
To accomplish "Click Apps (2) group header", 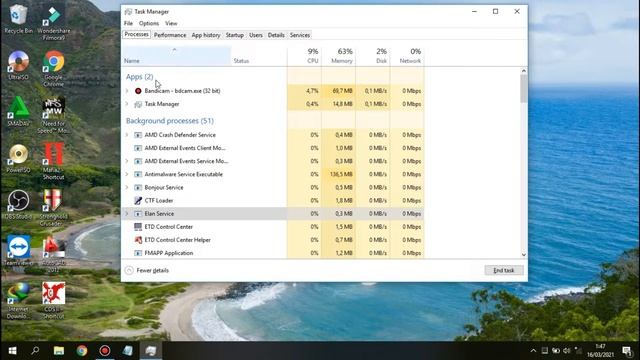I will tap(140, 77).
